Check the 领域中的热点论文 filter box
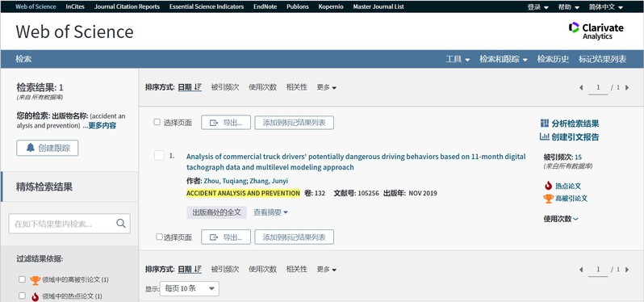Screen dimensions: 644x302 click(x=22, y=296)
